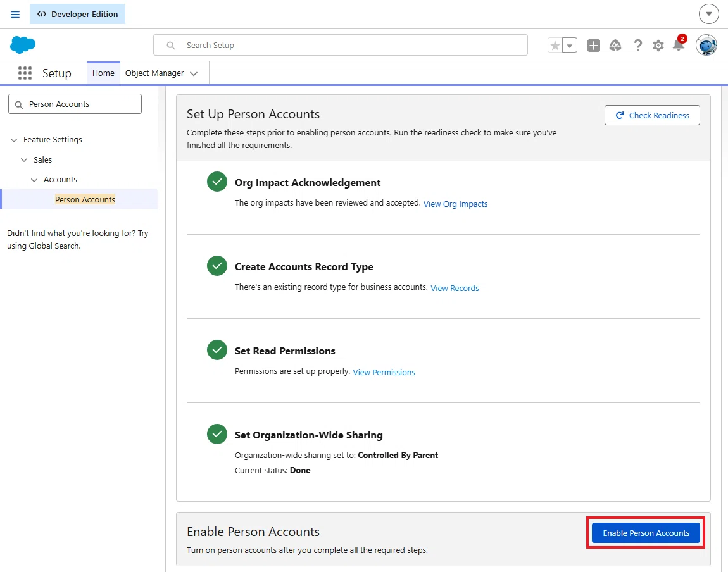Switch to the Home tab
This screenshot has width=728, height=572.
tap(103, 73)
